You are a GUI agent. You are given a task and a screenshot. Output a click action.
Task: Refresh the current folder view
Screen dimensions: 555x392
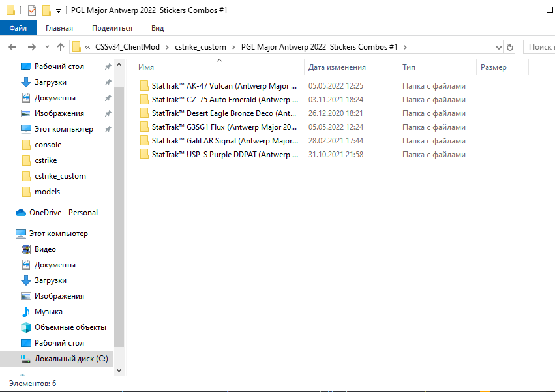tap(510, 47)
